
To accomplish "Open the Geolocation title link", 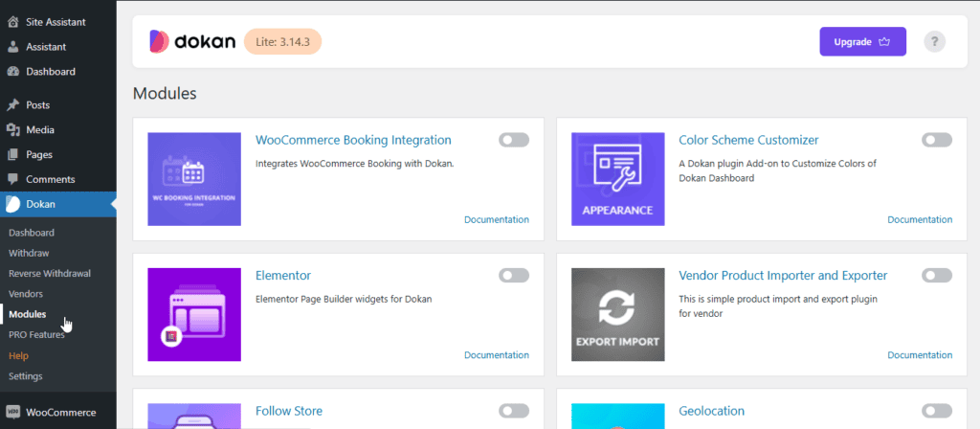I will (712, 411).
